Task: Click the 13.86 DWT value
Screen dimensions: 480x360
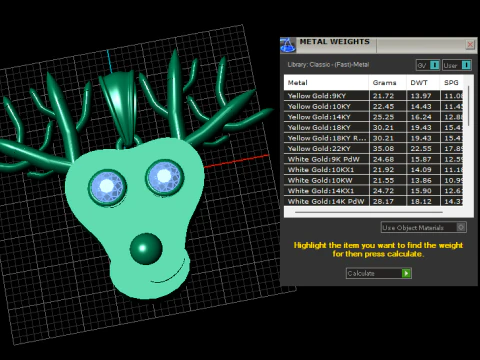Action: (x=421, y=180)
